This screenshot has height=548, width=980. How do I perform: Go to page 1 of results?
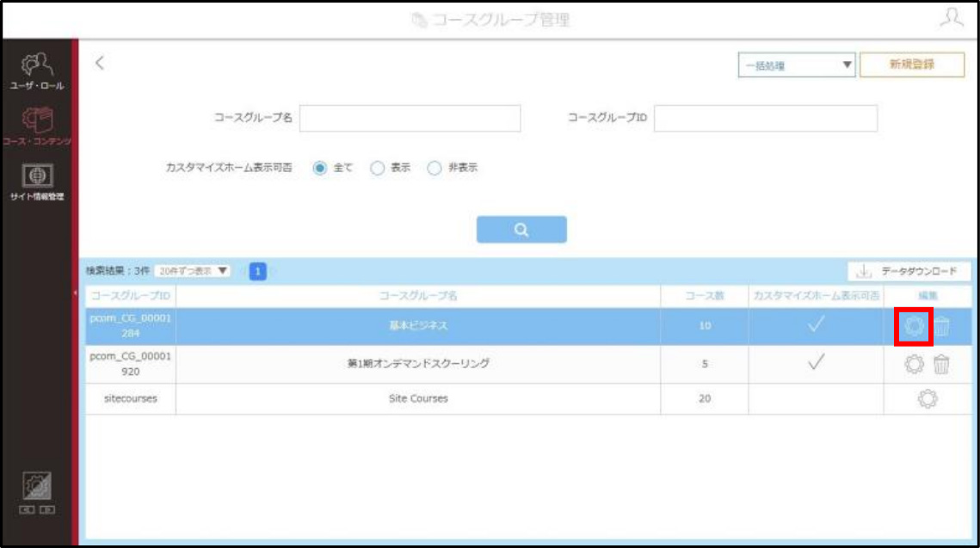[x=257, y=271]
